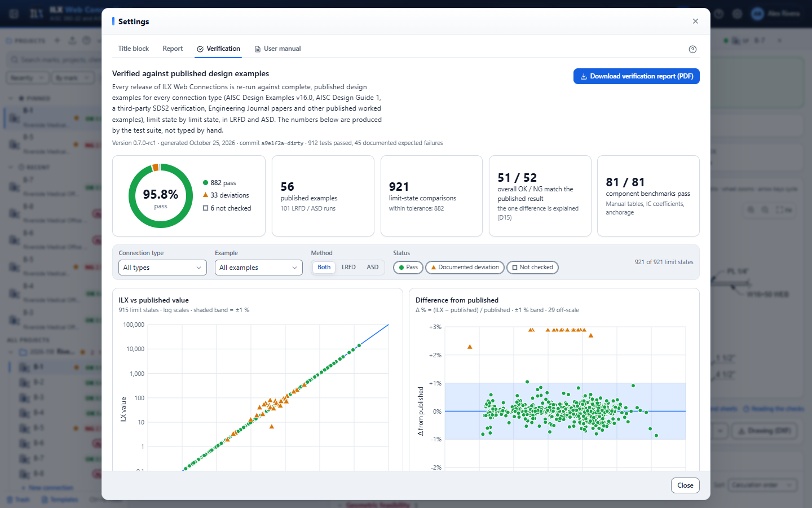This screenshot has width=812, height=508.
Task: Click the orange outlier triangle in ILX scatter plot
Action: click(x=272, y=426)
